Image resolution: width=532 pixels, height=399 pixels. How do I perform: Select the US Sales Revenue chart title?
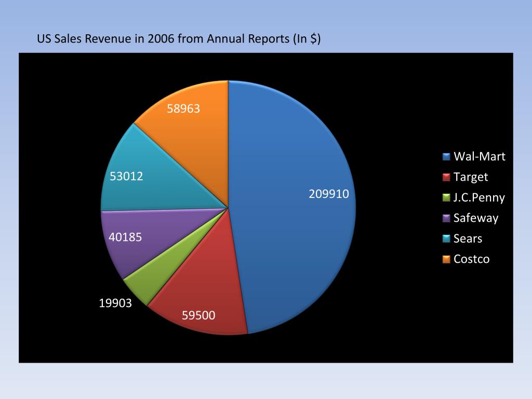coord(179,38)
